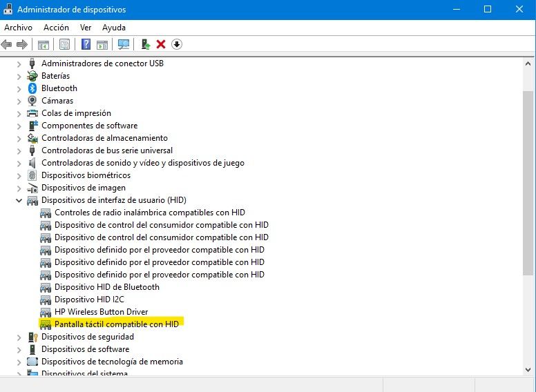
Task: Open the Ayuda menu
Action: tap(113, 28)
